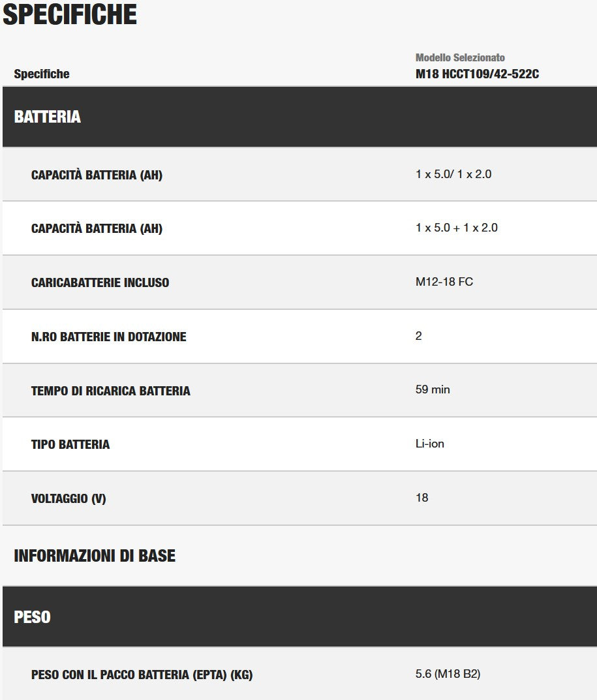The height and width of the screenshot is (700, 597).
Task: Collapse the BATTERIA section header
Action: pyautogui.click(x=299, y=117)
